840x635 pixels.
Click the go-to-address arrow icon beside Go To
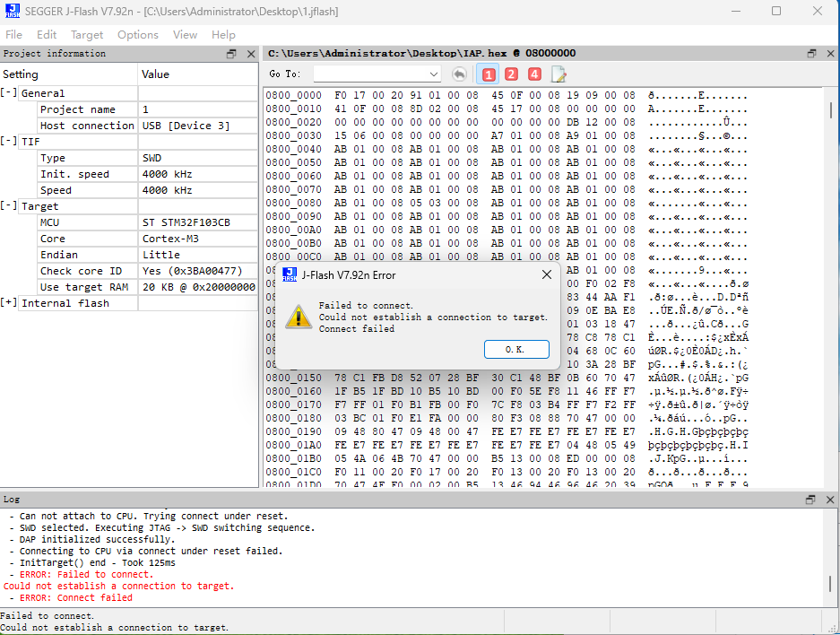click(457, 74)
